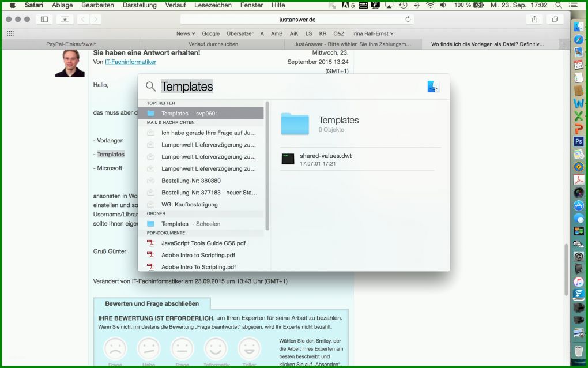Click the AirPlay display icon in menu bar
Screen dimensions: 588x368
(389, 5)
